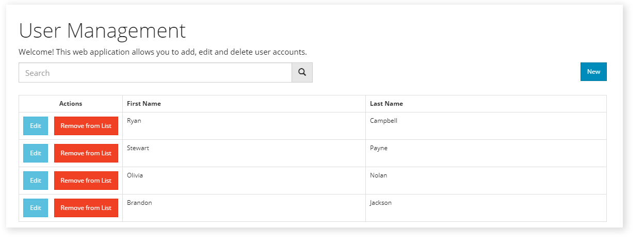Viewport: 644px width, 243px height.
Task: Remove Stewart Payne from the list
Action: coord(86,153)
